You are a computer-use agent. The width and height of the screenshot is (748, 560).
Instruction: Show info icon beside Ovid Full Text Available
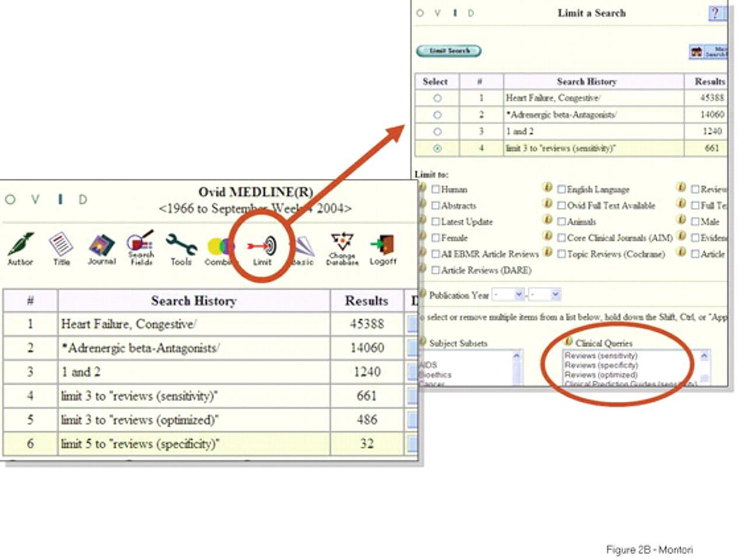548,204
